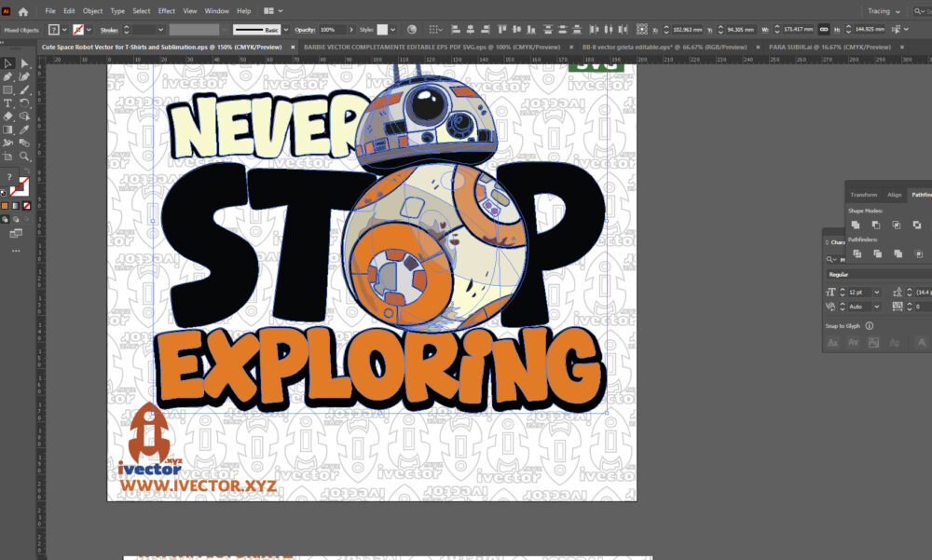This screenshot has width=932, height=560.
Task: Reset to default fill and stroke
Action: [4, 193]
